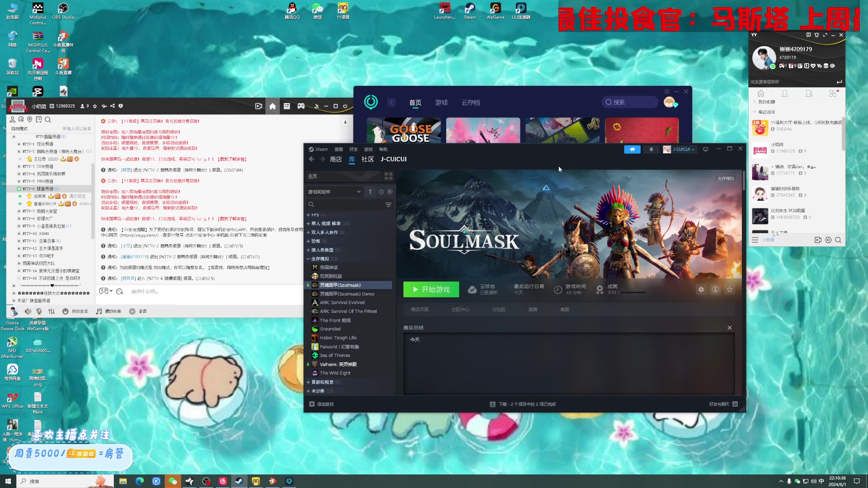Click 添加游戏 at Steam bottom left

(x=321, y=404)
